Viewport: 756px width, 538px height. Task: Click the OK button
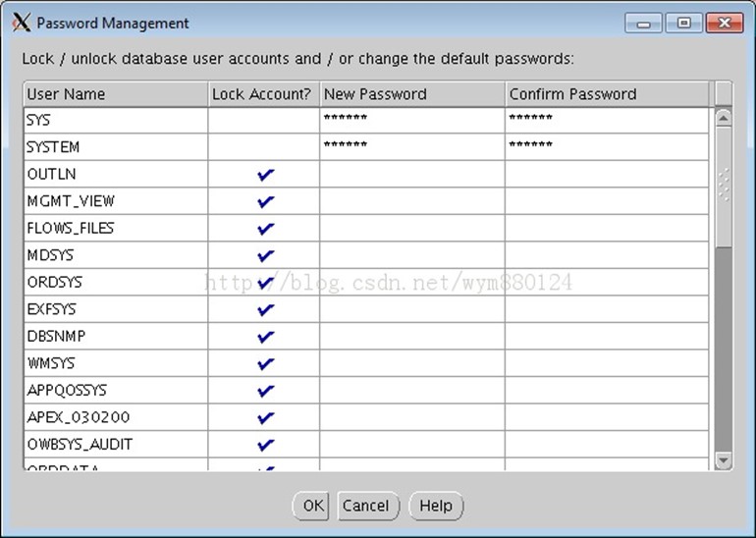point(311,506)
